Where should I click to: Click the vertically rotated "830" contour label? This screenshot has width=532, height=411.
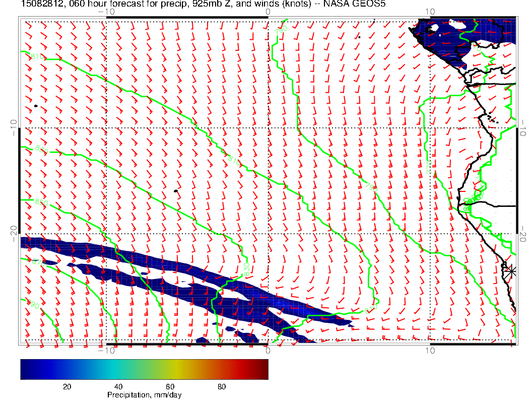pyautogui.click(x=246, y=269)
